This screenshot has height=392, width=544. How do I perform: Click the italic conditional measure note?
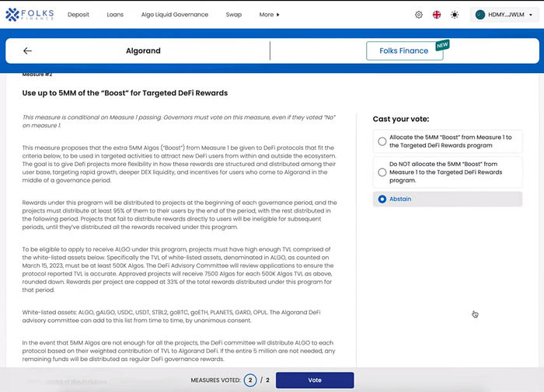179,121
